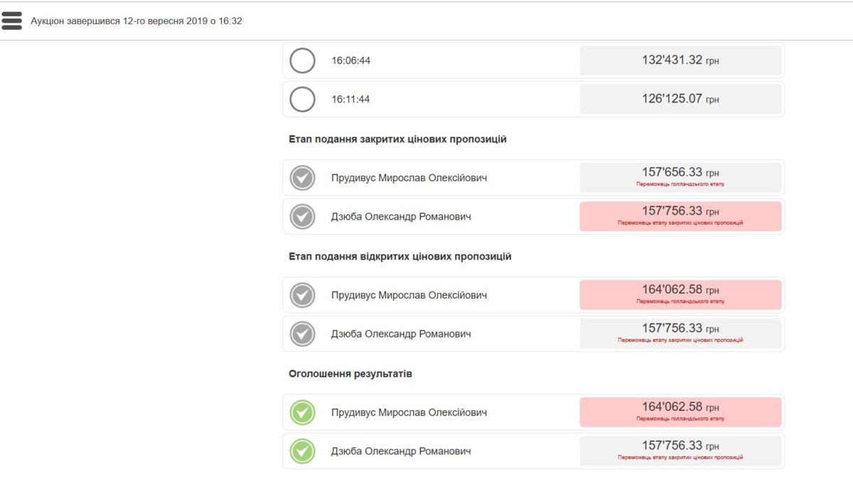Click heading 'Оголошення результатів'
Screen dimensions: 853x504
click(x=350, y=373)
